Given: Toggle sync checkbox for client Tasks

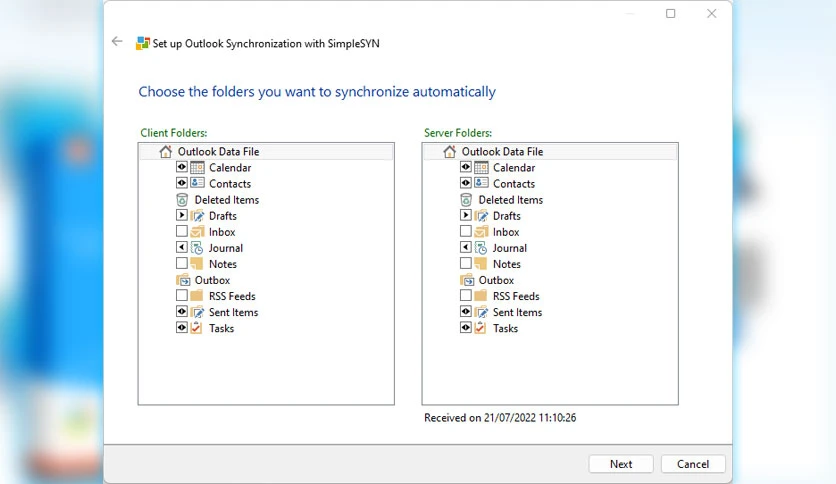Looking at the screenshot, I should coord(182,327).
